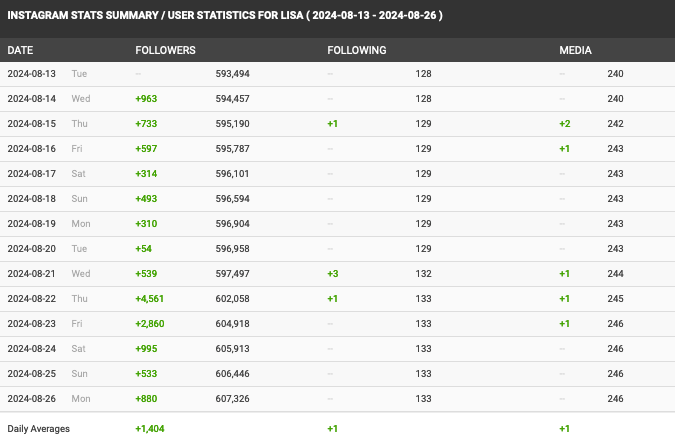Select date 2024-08-23
Viewport: 675px width, 447px height.
tap(31, 323)
